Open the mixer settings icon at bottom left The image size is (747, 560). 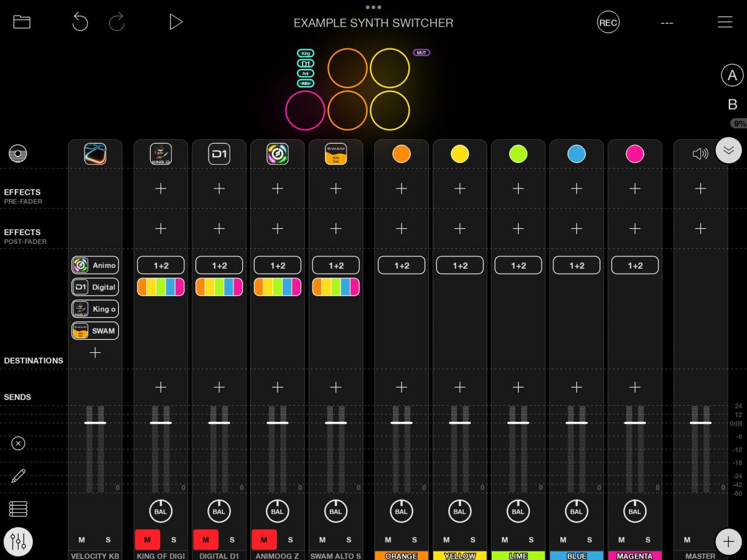coord(18,541)
